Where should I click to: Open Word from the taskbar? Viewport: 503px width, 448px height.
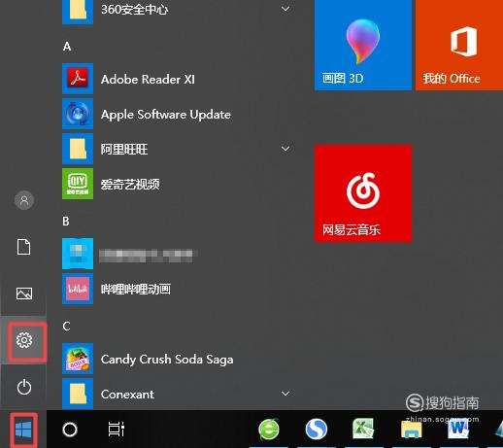pos(458,429)
